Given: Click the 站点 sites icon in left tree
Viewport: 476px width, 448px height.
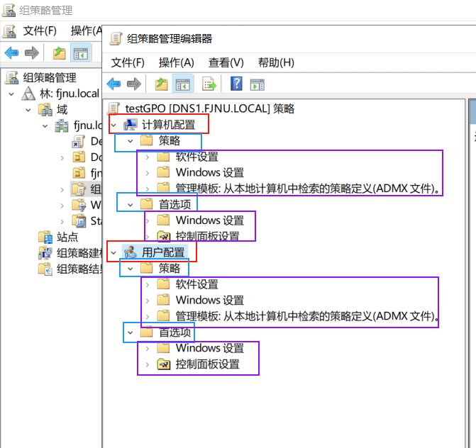Looking at the screenshot, I should click(x=45, y=237).
